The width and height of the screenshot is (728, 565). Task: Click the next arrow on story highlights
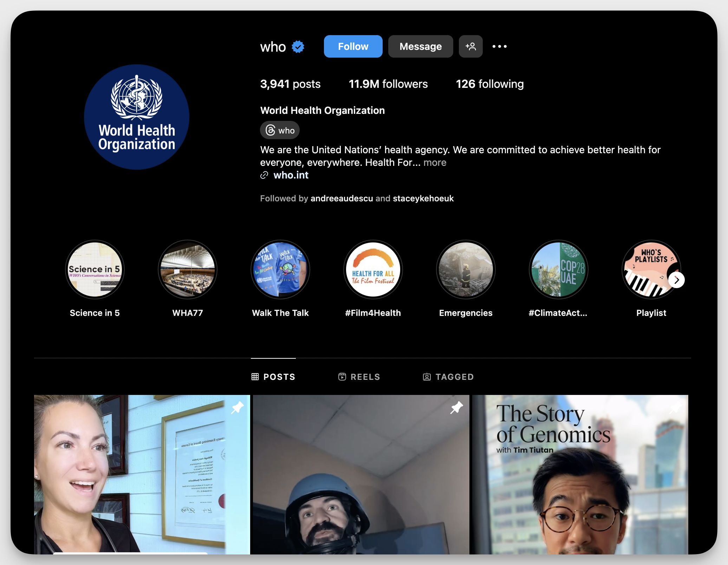(676, 280)
